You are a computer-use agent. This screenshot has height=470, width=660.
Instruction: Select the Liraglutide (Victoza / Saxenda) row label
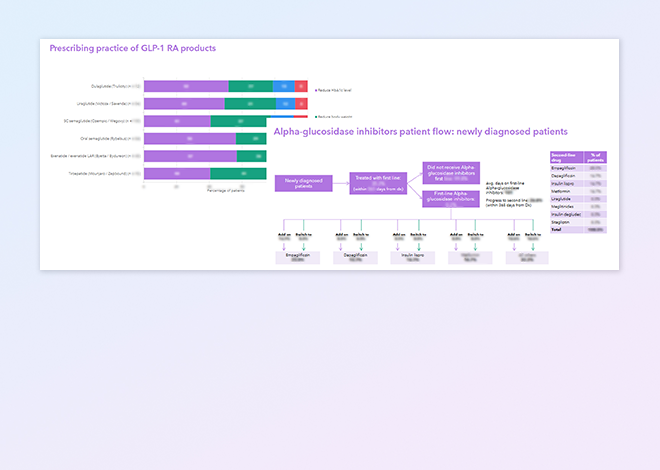[109, 104]
